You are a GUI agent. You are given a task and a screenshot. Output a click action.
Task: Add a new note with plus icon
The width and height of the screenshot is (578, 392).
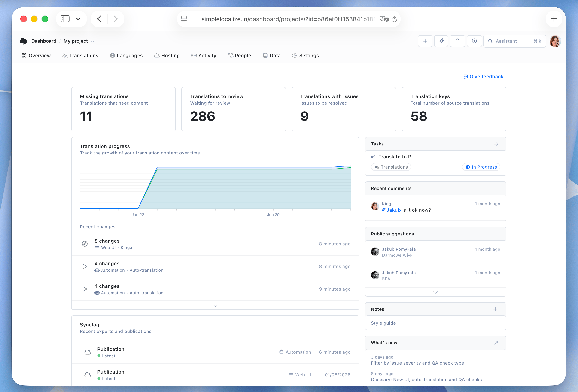(x=496, y=309)
